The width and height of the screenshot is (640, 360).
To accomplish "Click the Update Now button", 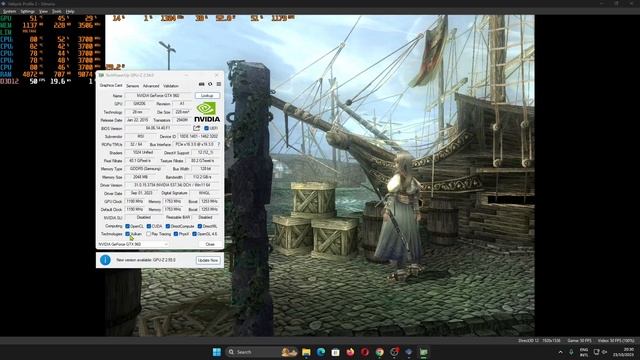I will 208,260.
